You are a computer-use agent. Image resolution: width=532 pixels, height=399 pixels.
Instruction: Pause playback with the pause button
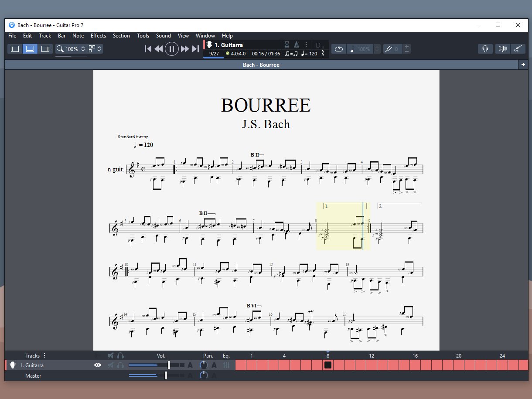pos(172,49)
